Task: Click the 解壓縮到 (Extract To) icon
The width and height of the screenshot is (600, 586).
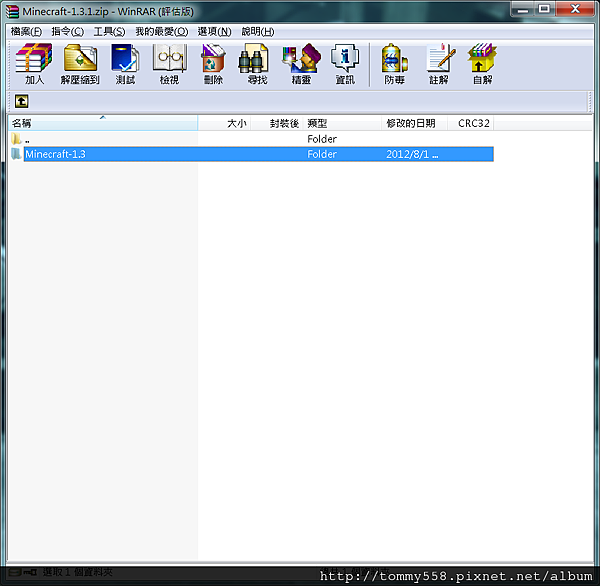Action: coord(80,64)
